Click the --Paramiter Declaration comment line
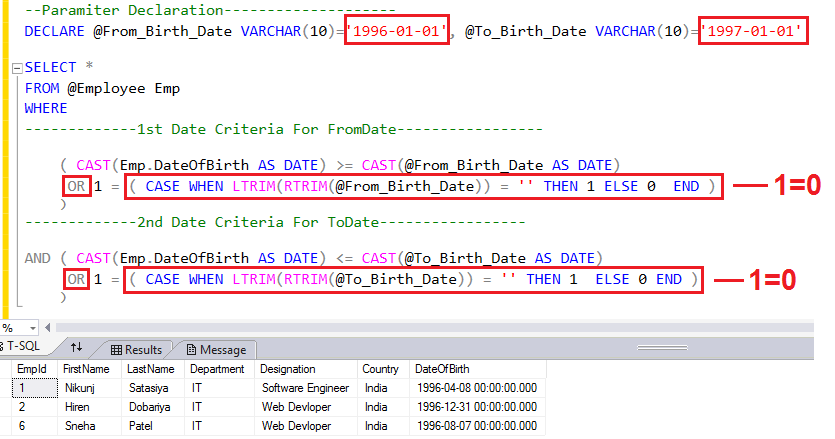This screenshot has width=835, height=439. point(210,10)
